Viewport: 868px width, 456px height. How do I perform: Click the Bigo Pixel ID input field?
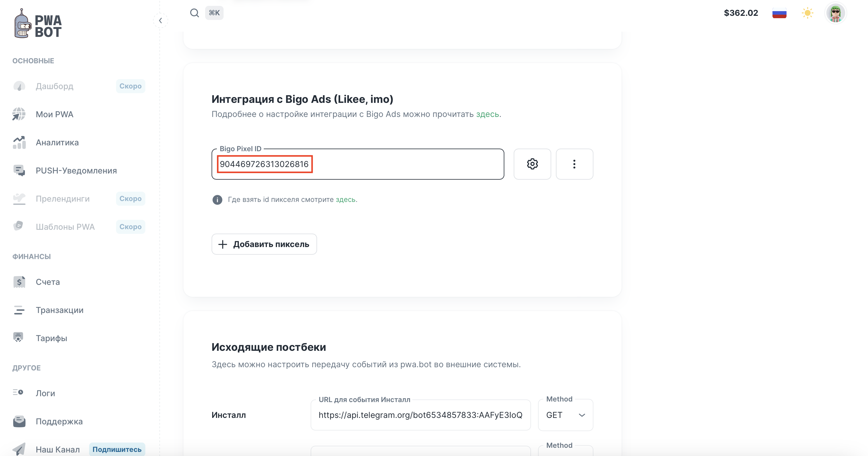tap(404, 164)
